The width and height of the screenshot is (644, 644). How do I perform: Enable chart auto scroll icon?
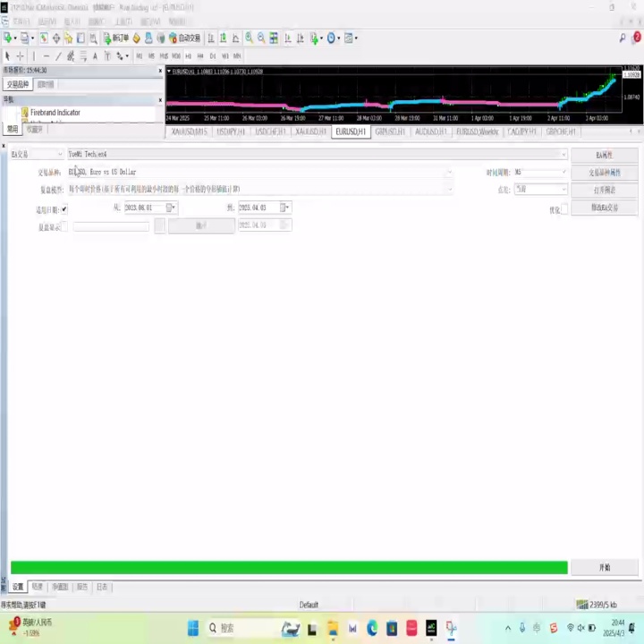[288, 38]
